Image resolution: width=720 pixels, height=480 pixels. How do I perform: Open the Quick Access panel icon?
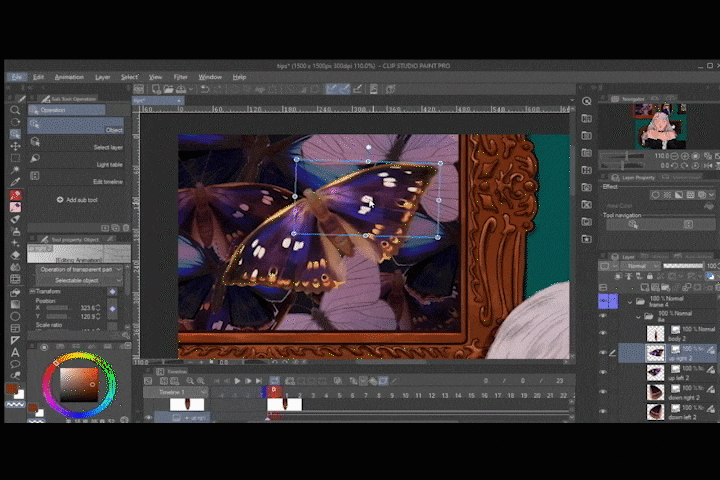coord(586,102)
